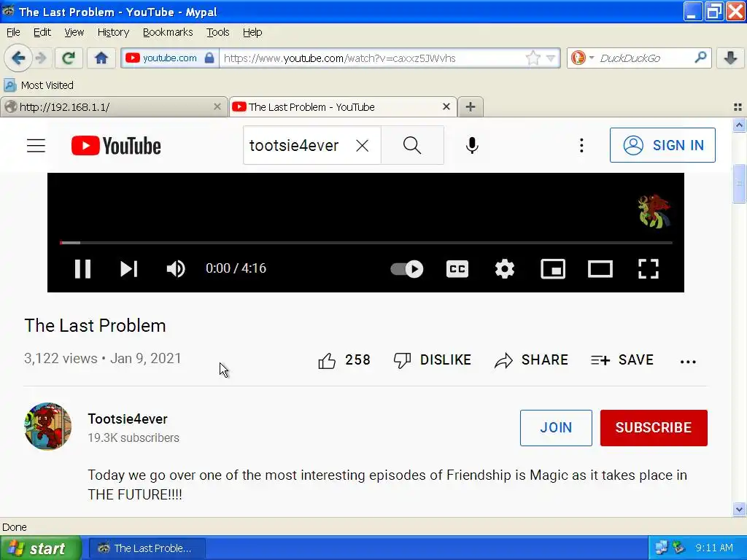Click the SHARE button
This screenshot has height=560, width=747.
[x=531, y=360]
